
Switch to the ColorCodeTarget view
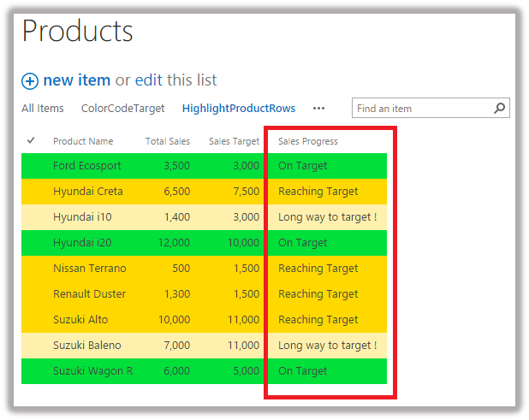(122, 109)
